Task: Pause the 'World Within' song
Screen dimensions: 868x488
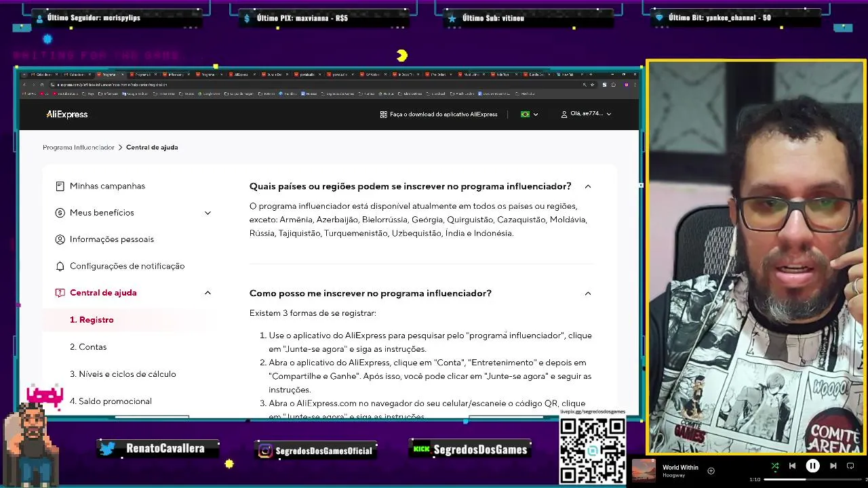Action: coord(812,466)
